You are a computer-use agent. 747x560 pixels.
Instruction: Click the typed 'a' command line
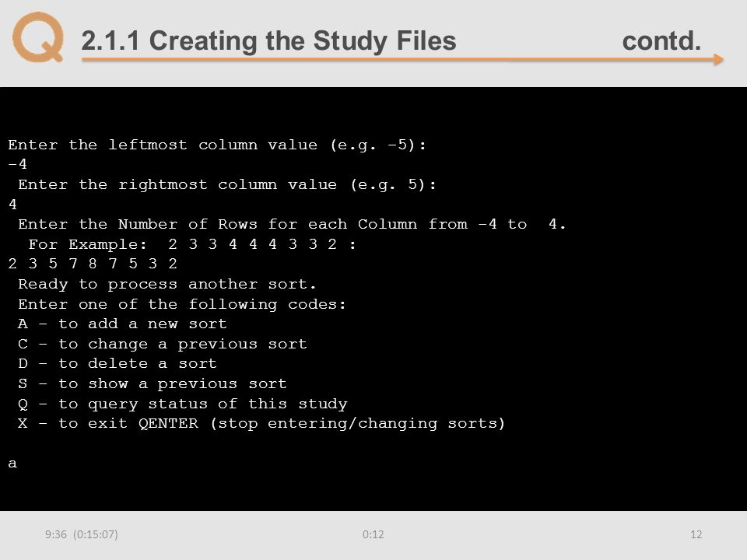click(13, 464)
